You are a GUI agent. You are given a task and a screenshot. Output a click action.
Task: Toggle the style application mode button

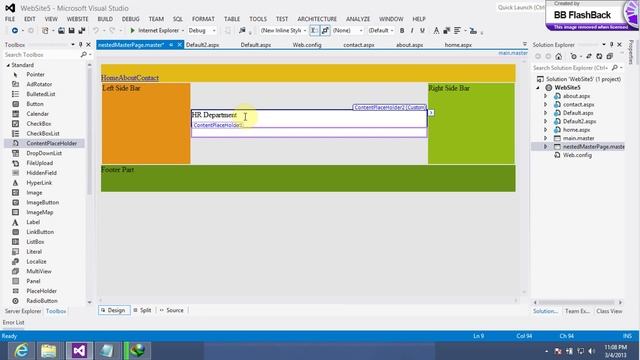point(314,31)
